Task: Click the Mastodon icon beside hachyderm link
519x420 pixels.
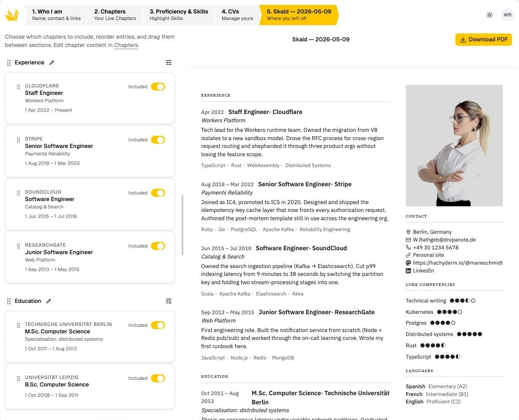Action: point(408,263)
